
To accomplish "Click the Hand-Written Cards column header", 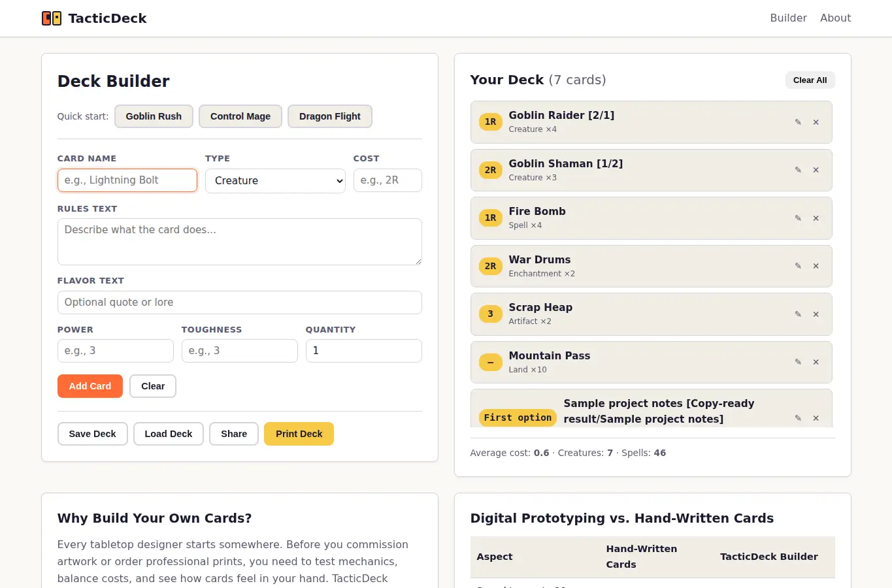I will 642,557.
